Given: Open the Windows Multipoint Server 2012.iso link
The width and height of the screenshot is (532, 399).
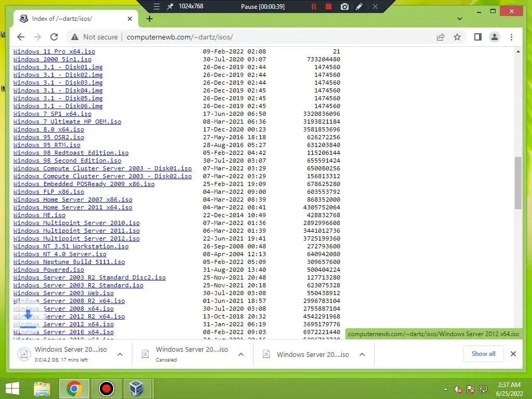Looking at the screenshot, I should click(77, 239).
